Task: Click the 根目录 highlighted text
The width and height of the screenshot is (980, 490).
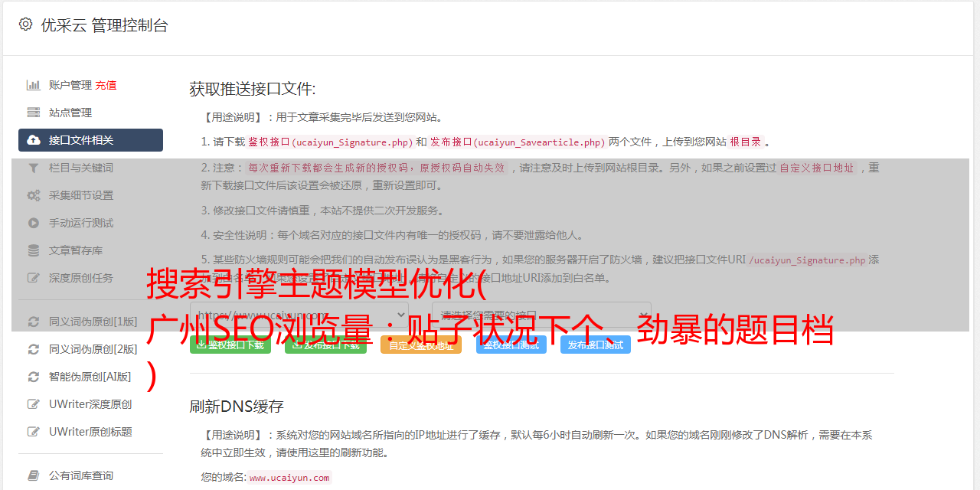Action: tap(746, 142)
